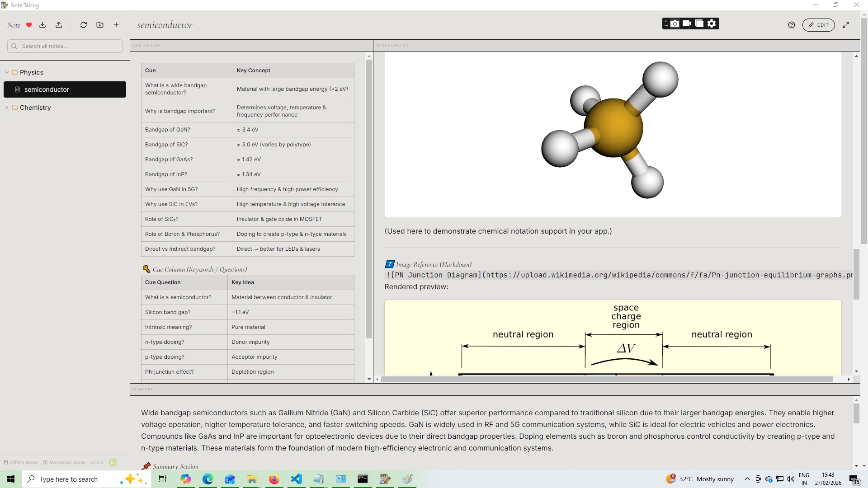The height and width of the screenshot is (488, 868).
Task: Expand the Chemistry folder
Action: tap(7, 108)
